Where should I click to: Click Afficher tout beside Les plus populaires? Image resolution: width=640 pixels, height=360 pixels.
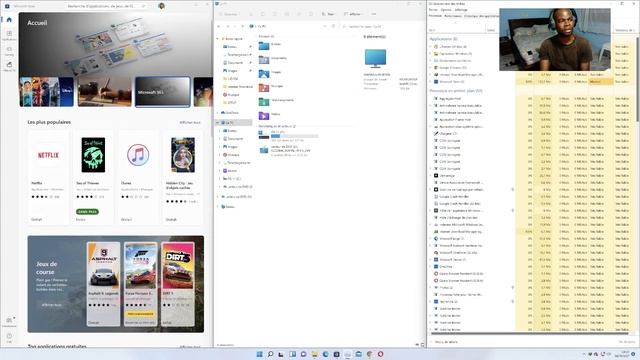click(190, 122)
